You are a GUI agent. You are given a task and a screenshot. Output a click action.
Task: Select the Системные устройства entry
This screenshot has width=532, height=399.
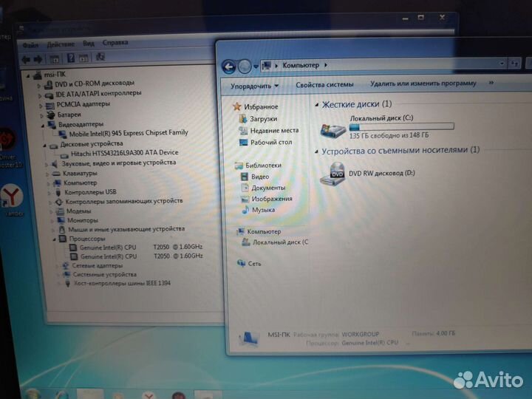coord(104,274)
